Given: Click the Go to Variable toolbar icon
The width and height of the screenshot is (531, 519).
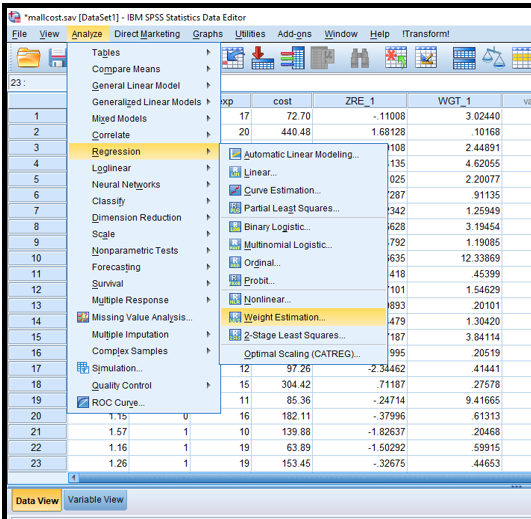Looking at the screenshot, I should point(262,58).
